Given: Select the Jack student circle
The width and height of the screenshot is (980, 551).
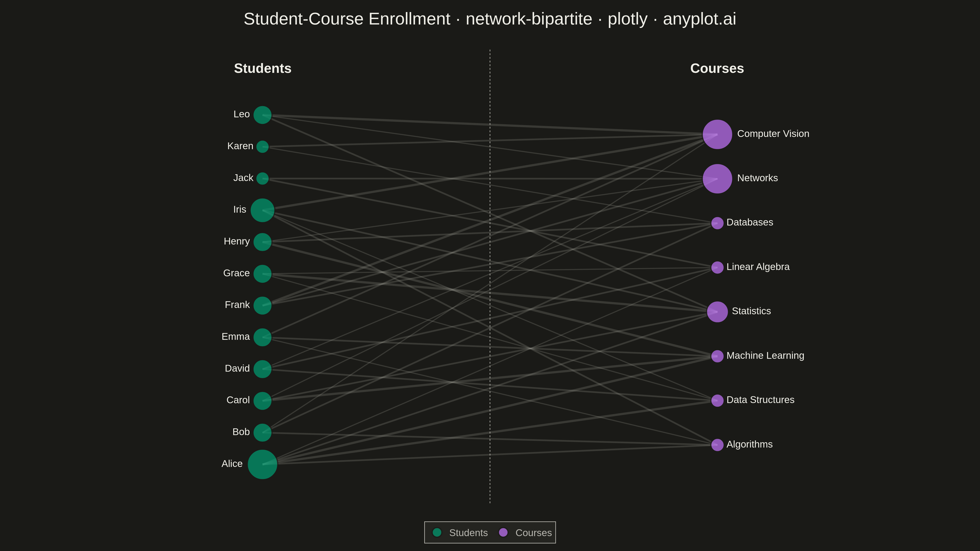Looking at the screenshot, I should (262, 178).
